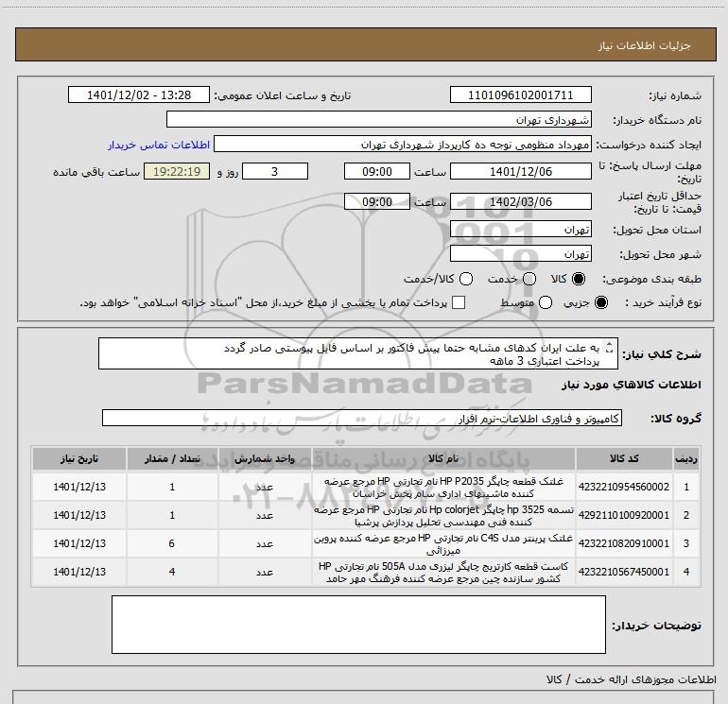Click quantity 4 in row 4

172,572
